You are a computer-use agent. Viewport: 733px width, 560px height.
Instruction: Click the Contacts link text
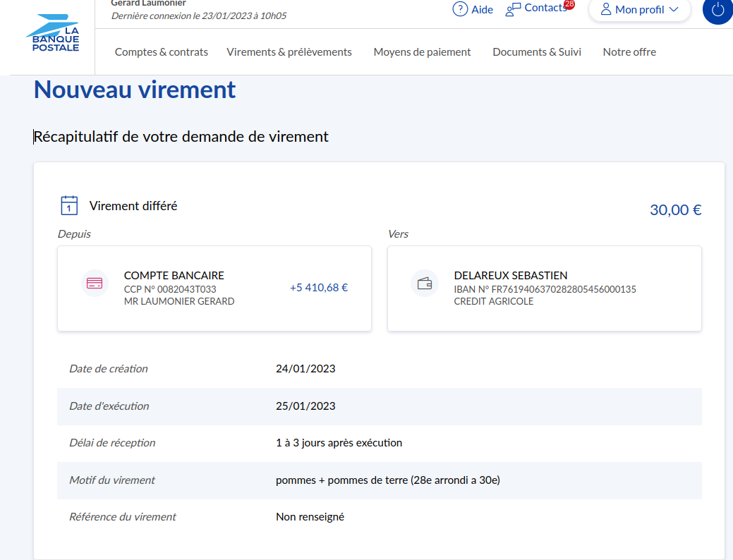pyautogui.click(x=545, y=8)
